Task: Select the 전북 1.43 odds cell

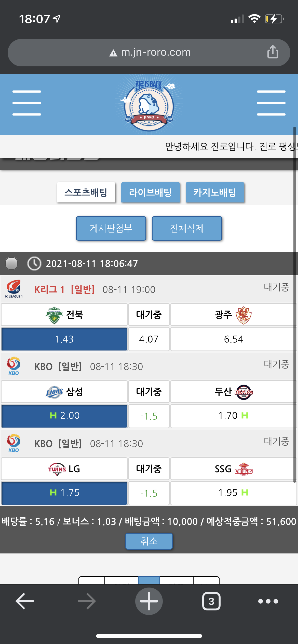Action: coord(64,339)
